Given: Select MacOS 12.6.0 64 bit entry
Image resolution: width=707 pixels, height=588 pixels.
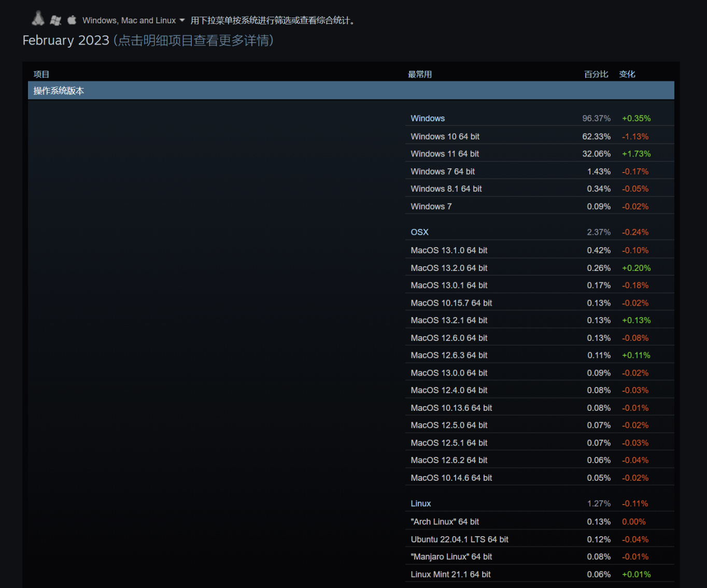Looking at the screenshot, I should (x=540, y=338).
